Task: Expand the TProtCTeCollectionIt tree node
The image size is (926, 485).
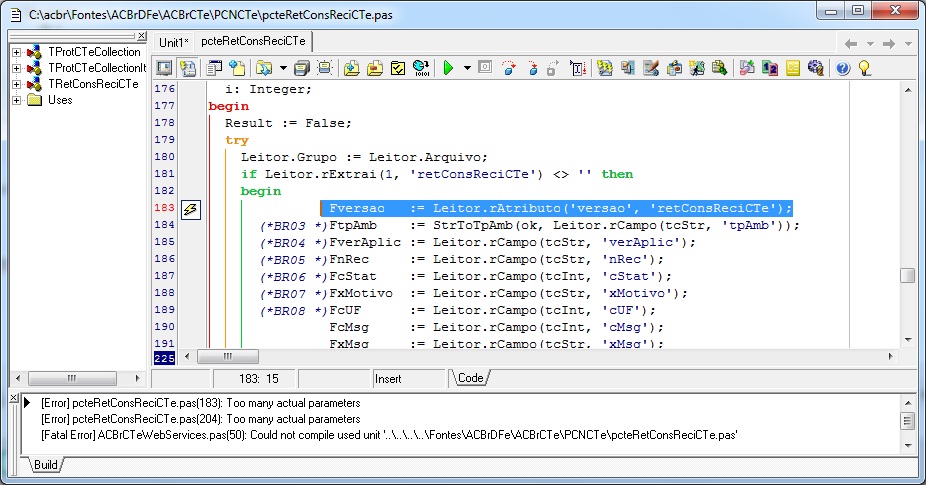Action: [x=17, y=69]
